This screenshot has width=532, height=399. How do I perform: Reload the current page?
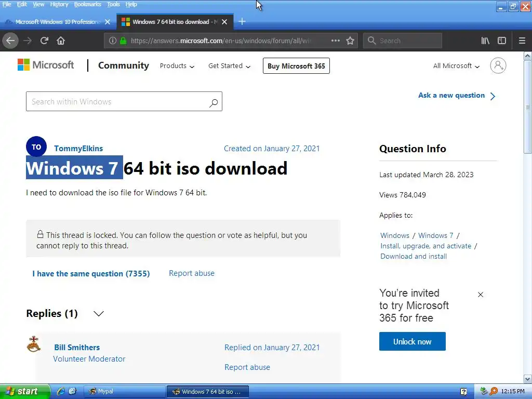[x=44, y=41]
